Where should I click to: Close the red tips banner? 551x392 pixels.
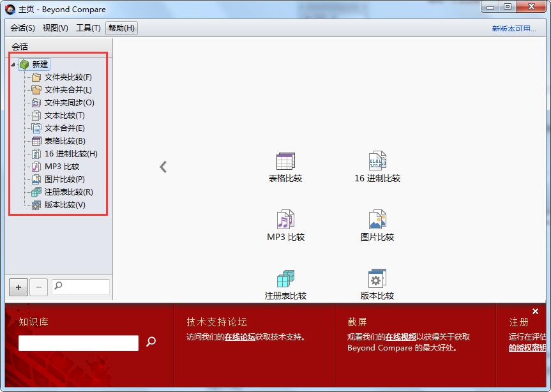pyautogui.click(x=535, y=311)
